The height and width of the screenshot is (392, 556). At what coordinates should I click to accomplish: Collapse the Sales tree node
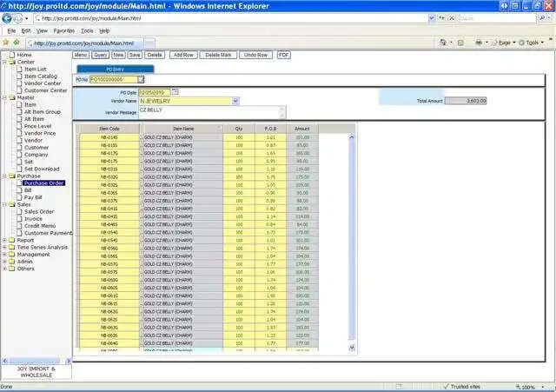(x=4, y=204)
